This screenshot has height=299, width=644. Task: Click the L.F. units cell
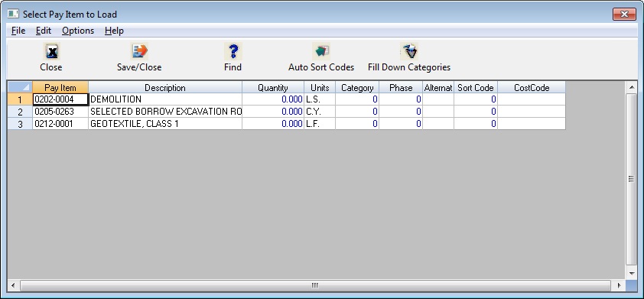pyautogui.click(x=320, y=124)
